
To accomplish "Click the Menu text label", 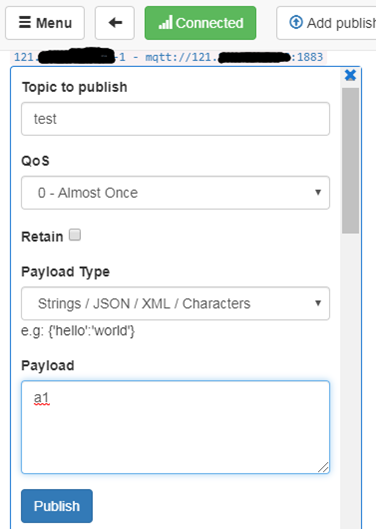I will pos(54,23).
